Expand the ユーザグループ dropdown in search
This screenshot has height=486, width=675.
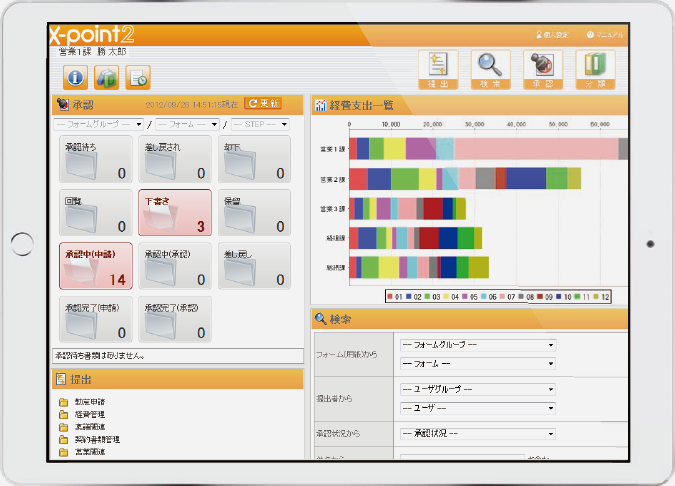coord(476,389)
